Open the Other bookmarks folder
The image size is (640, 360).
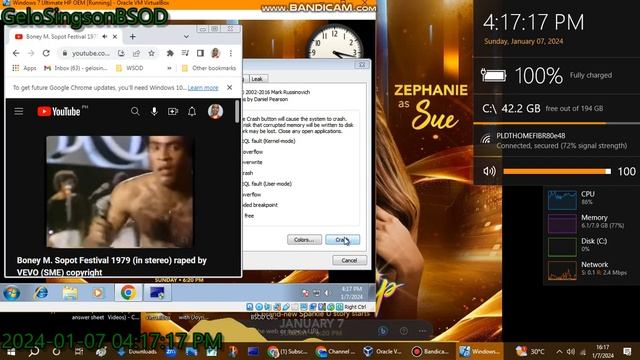pyautogui.click(x=209, y=68)
